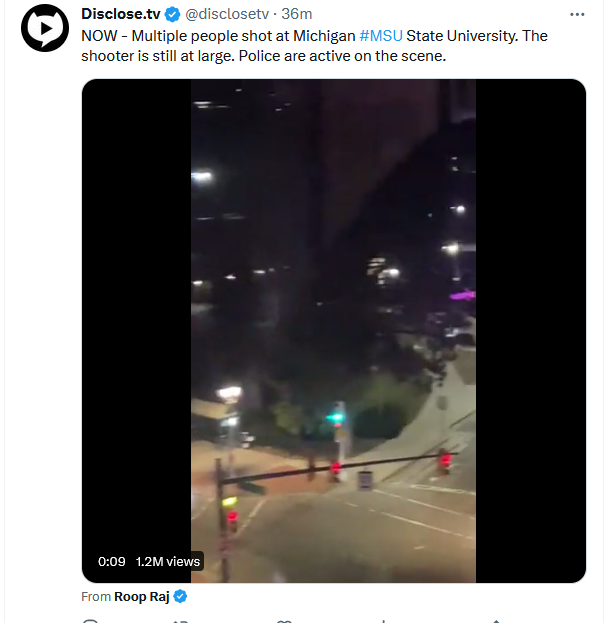This screenshot has width=606, height=623.
Task: Follow the #MSU hashtag link
Action: pyautogui.click(x=381, y=36)
